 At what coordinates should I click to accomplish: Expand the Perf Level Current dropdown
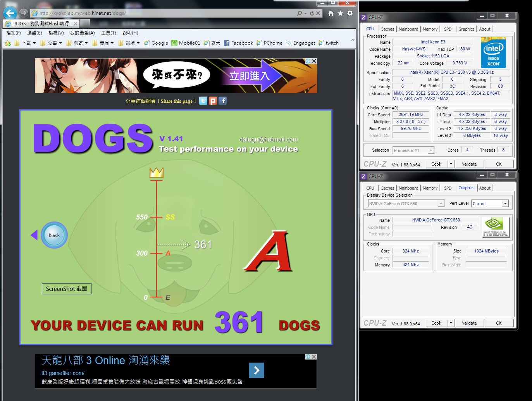(505, 204)
